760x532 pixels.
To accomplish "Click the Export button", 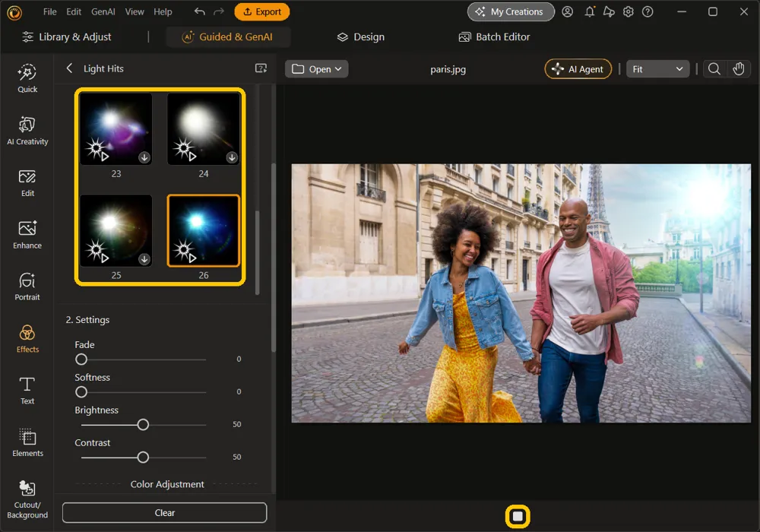I will (x=261, y=11).
